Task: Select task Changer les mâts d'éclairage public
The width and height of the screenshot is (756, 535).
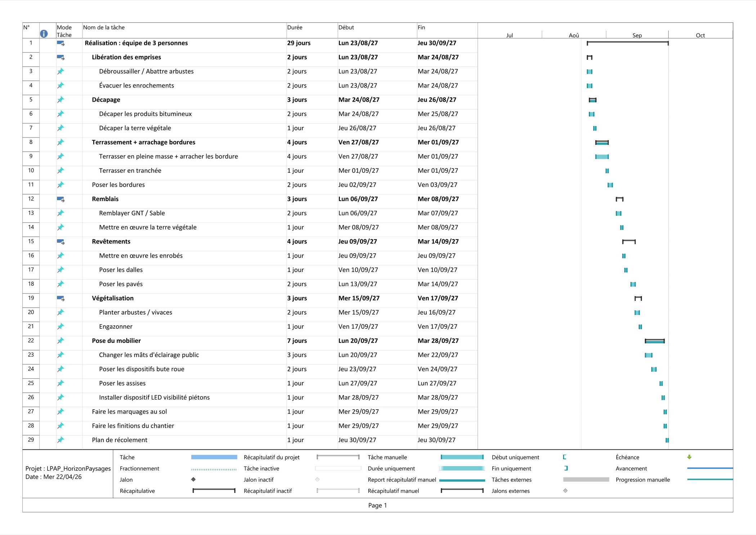Action: coord(149,355)
